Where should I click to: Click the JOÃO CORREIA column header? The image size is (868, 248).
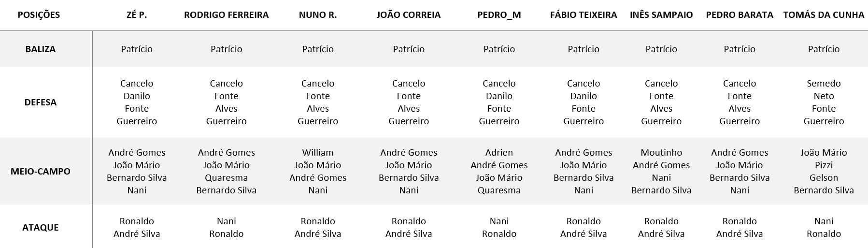coord(409,15)
